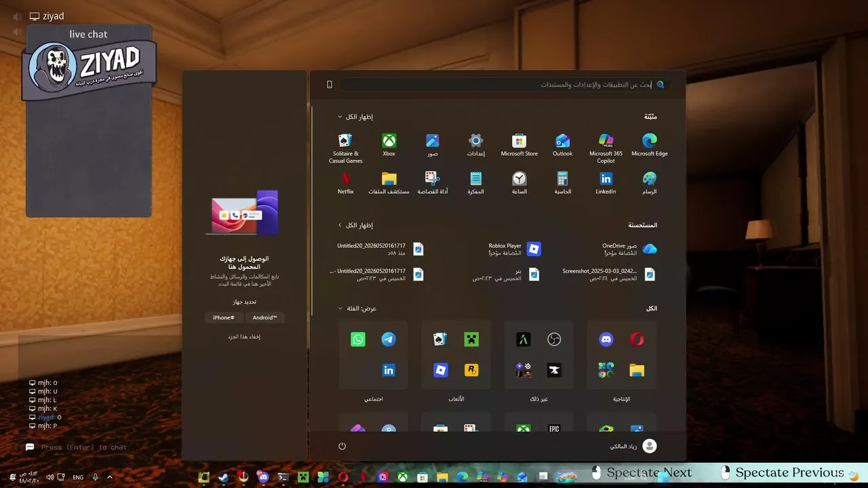Open recommended Screenshot_2025-03-03_0242 file
Image resolution: width=868 pixels, height=488 pixels.
pos(609,274)
